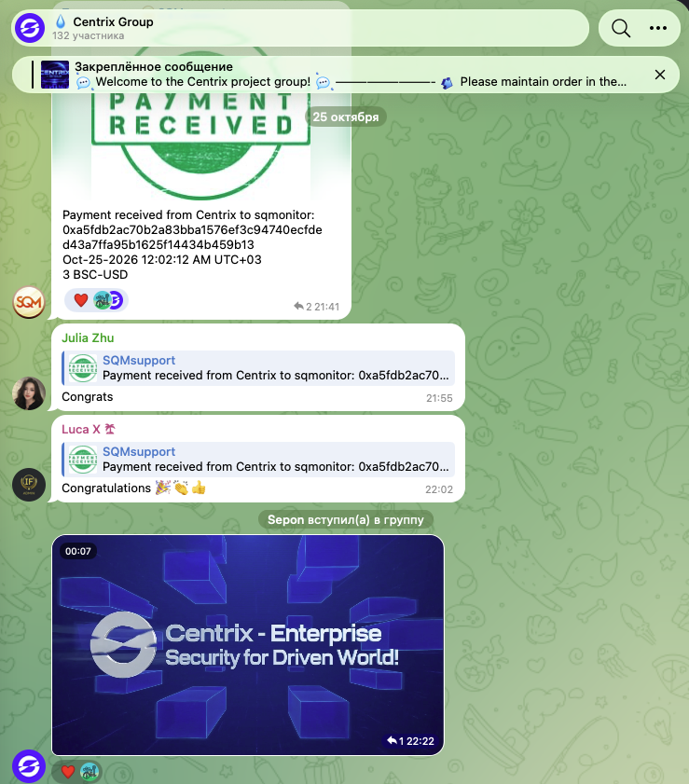Image resolution: width=689 pixels, height=784 pixels.
Task: Click the '25 октября' date badge
Action: (346, 117)
